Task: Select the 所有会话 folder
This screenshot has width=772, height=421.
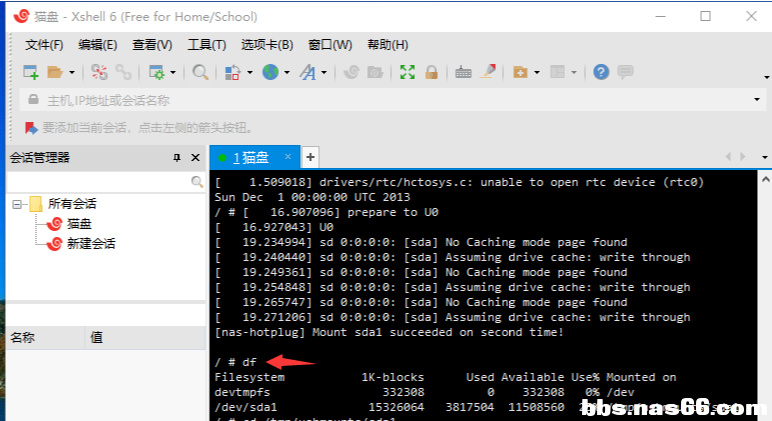Action: 72,203
